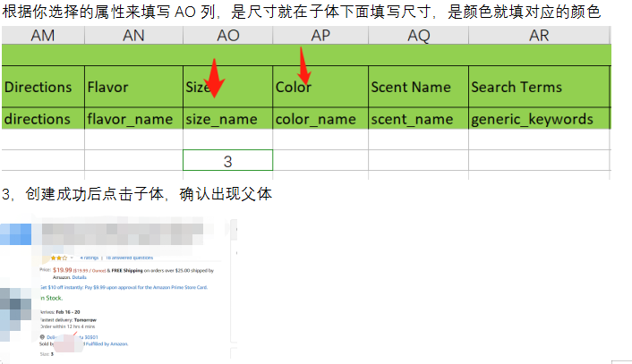Select the AR column header

pos(538,36)
